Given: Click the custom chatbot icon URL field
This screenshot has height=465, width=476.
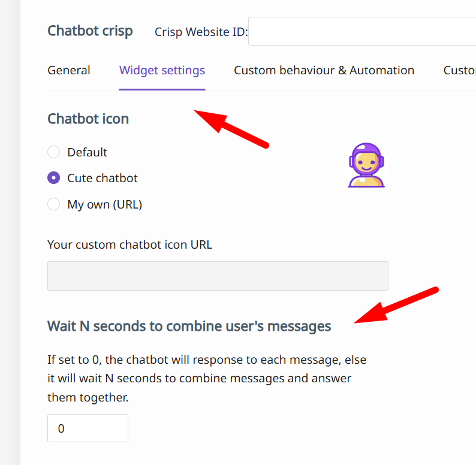Looking at the screenshot, I should (218, 276).
